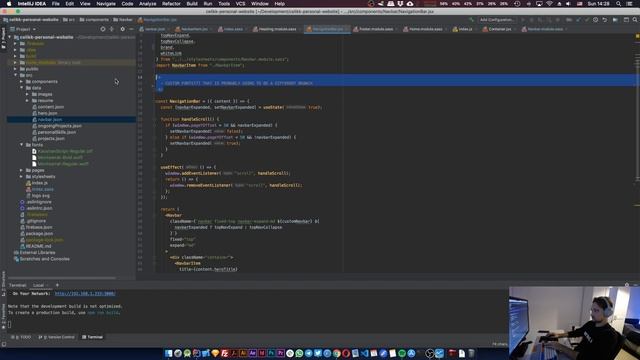This screenshot has width=640, height=360.
Task: Select README.md in project tree
Action: [38, 247]
